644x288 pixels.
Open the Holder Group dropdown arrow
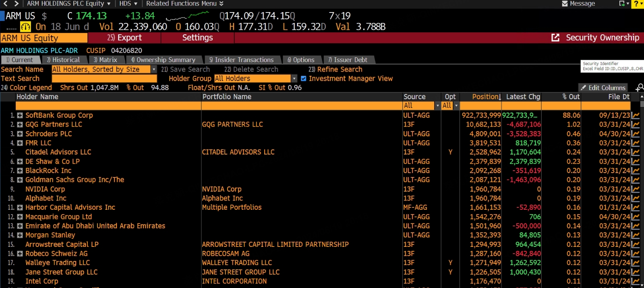coord(294,79)
